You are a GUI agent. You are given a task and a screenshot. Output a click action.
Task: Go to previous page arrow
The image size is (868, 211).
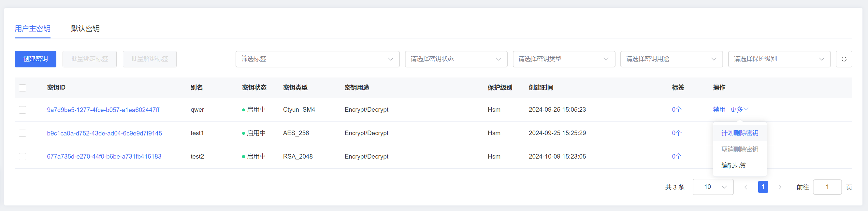point(746,187)
